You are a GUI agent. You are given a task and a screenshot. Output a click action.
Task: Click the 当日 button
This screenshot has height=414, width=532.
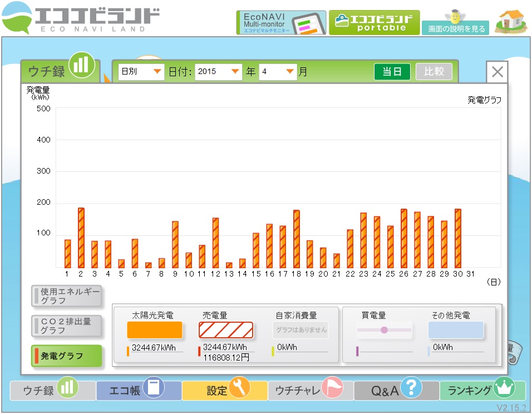point(392,72)
